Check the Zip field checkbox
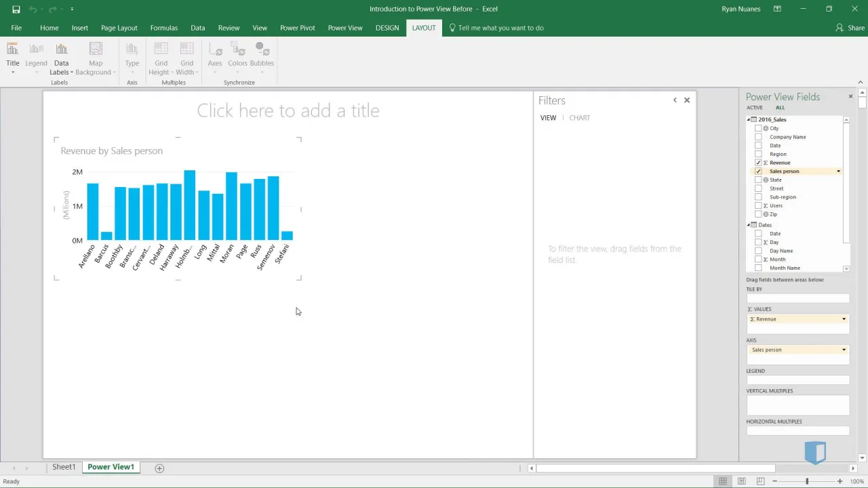 coord(758,214)
